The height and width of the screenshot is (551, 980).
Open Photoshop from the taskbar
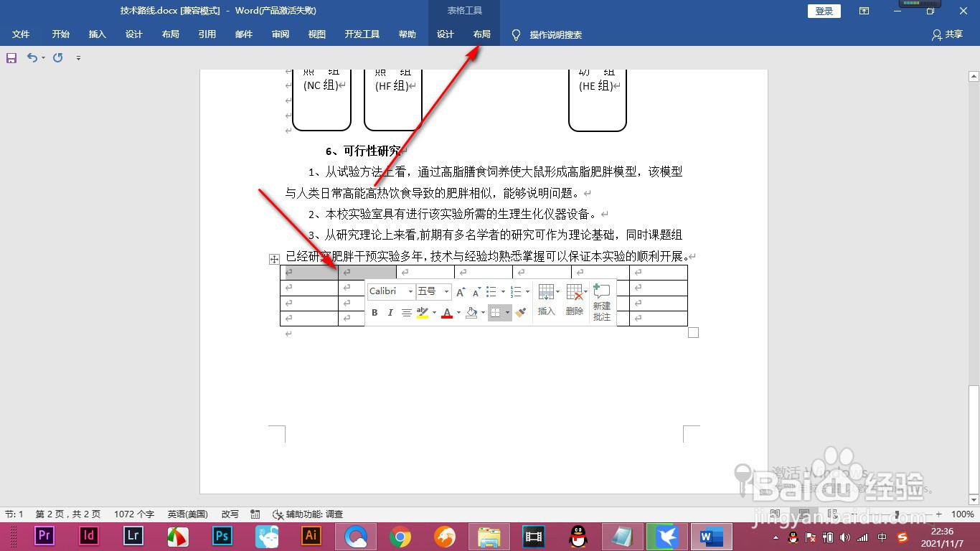pos(222,536)
